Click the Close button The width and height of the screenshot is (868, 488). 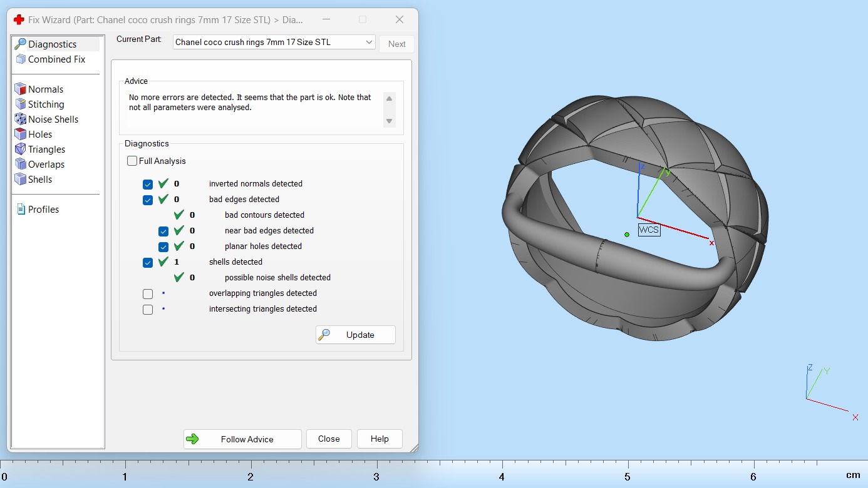(329, 439)
